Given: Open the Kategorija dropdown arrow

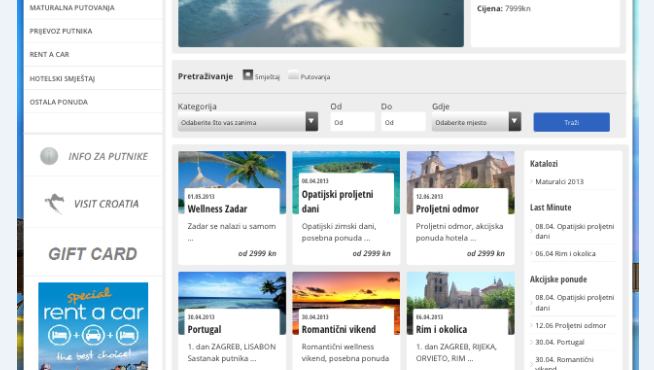Looking at the screenshot, I should (312, 121).
